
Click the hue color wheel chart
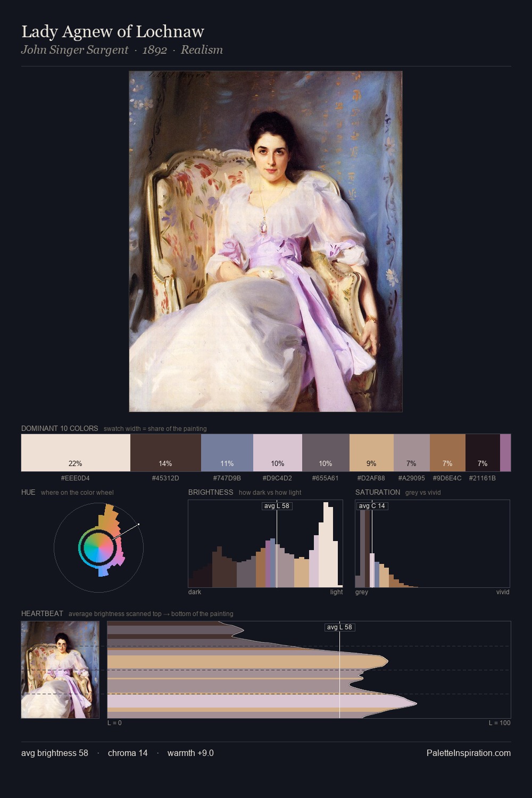[98, 547]
